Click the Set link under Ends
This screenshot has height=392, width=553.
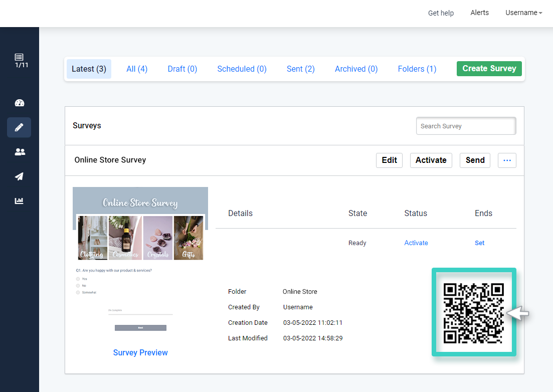pos(480,243)
